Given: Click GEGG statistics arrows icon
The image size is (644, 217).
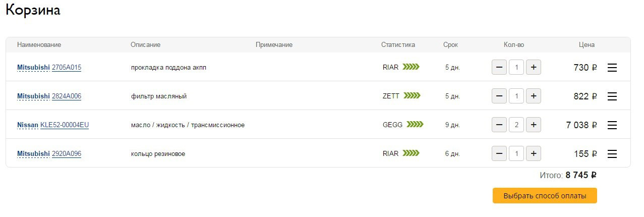Looking at the screenshot, I should pos(415,125).
